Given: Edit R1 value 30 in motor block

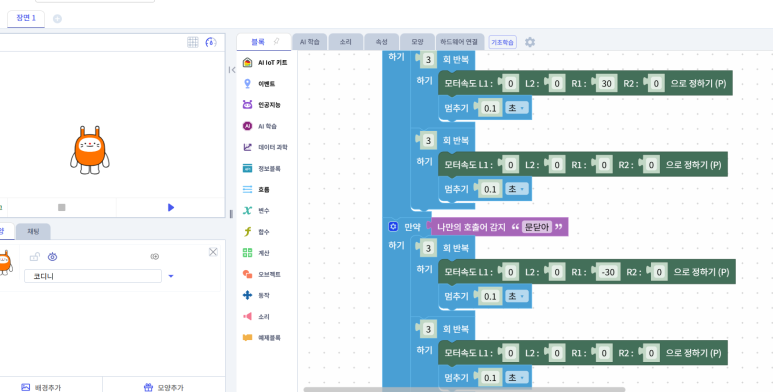Looking at the screenshot, I should [x=606, y=83].
